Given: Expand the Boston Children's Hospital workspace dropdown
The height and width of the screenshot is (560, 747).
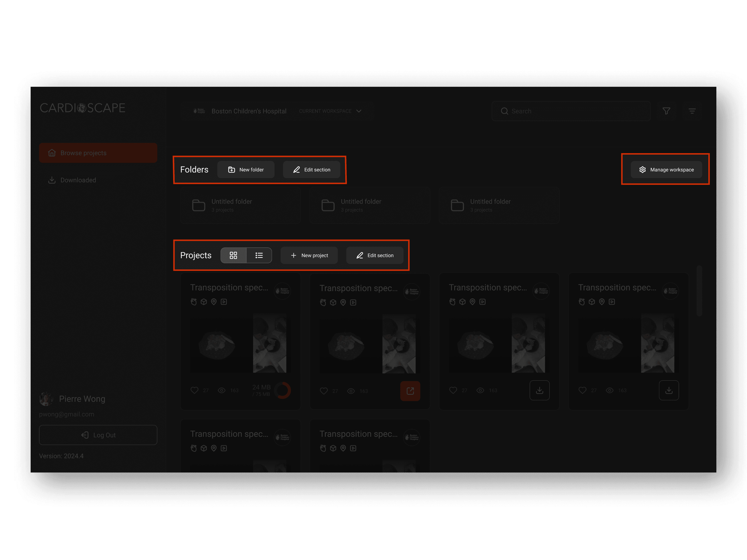Looking at the screenshot, I should (x=249, y=111).
